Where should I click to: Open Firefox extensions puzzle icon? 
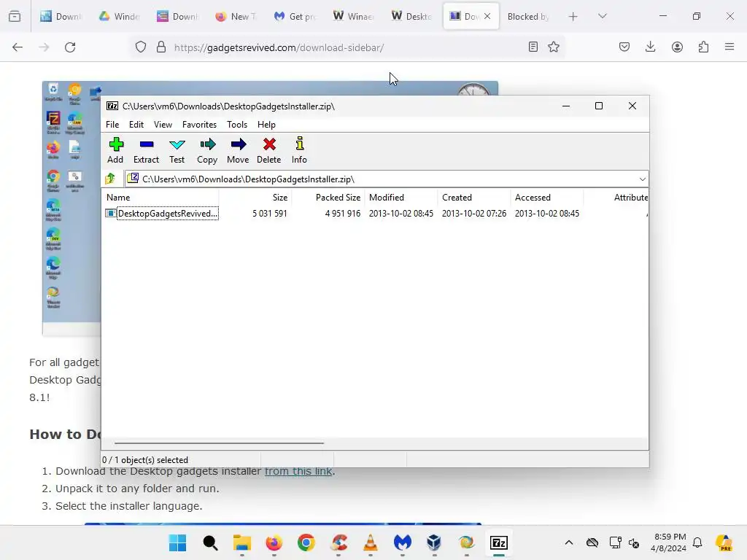tap(703, 47)
